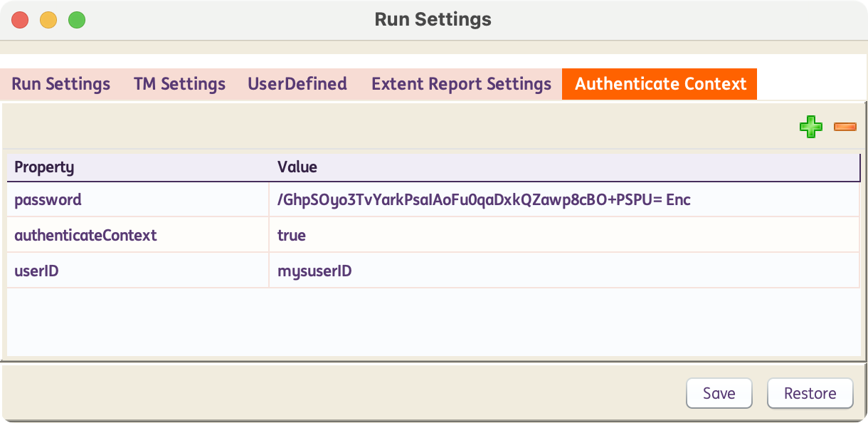Viewport: 868px width, 423px height.
Task: Select the UserDefined tab
Action: [x=297, y=84]
